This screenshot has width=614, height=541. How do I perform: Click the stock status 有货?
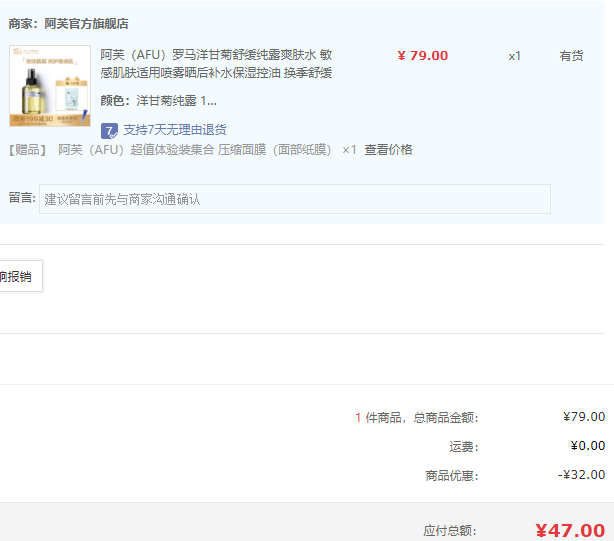[571, 56]
